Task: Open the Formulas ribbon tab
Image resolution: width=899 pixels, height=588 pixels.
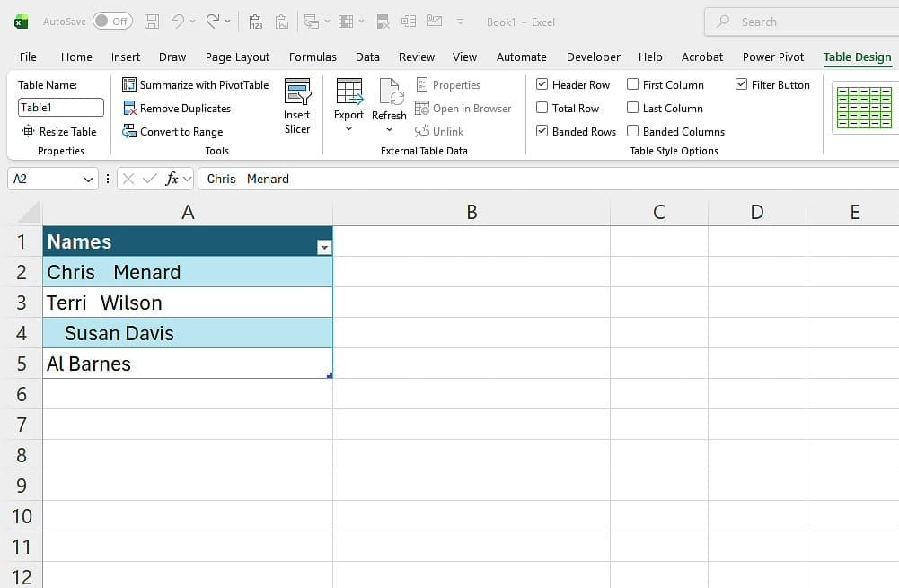Action: (x=313, y=57)
